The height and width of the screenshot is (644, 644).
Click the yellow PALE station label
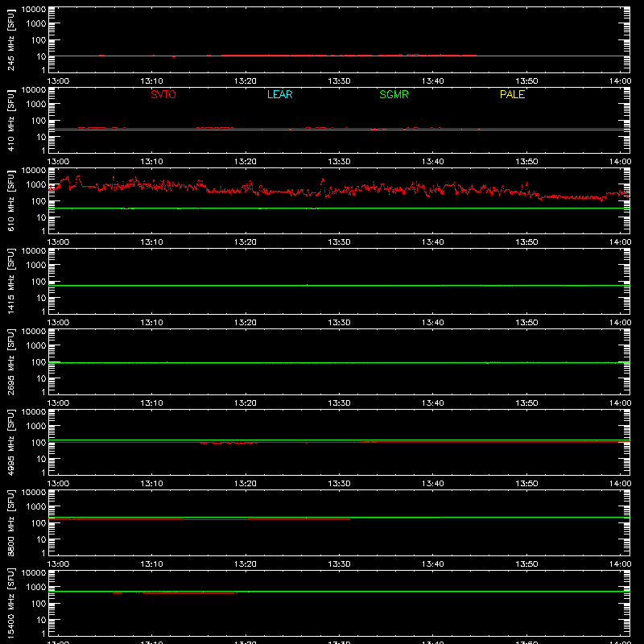point(512,94)
